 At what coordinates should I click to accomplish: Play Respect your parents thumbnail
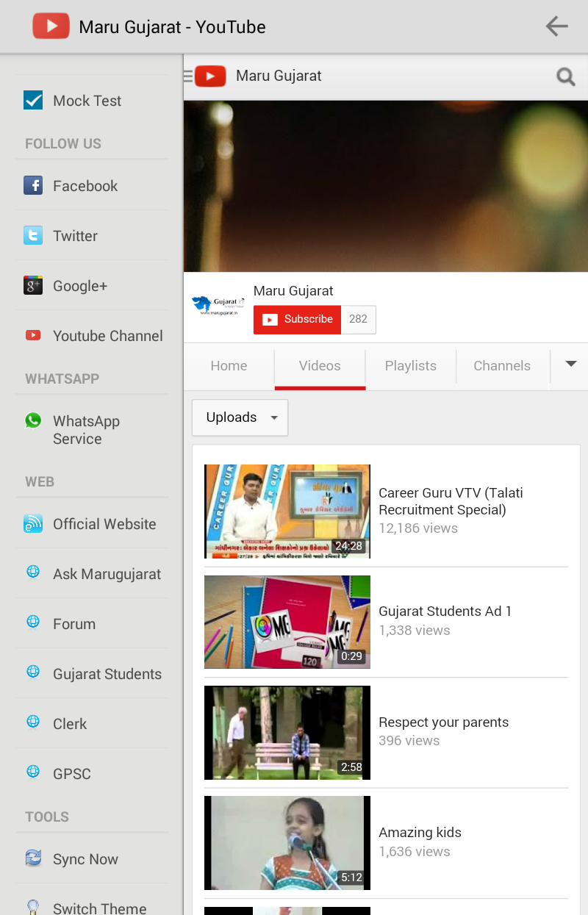point(287,733)
